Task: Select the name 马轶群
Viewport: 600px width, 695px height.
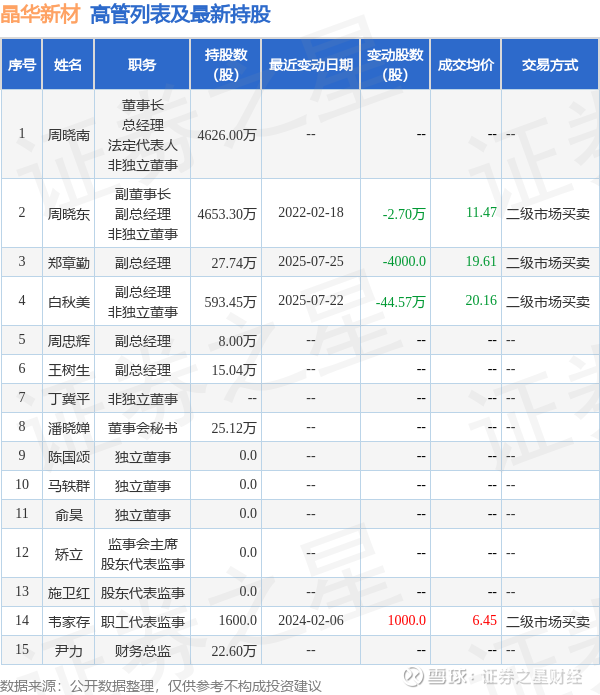Action: [x=69, y=486]
